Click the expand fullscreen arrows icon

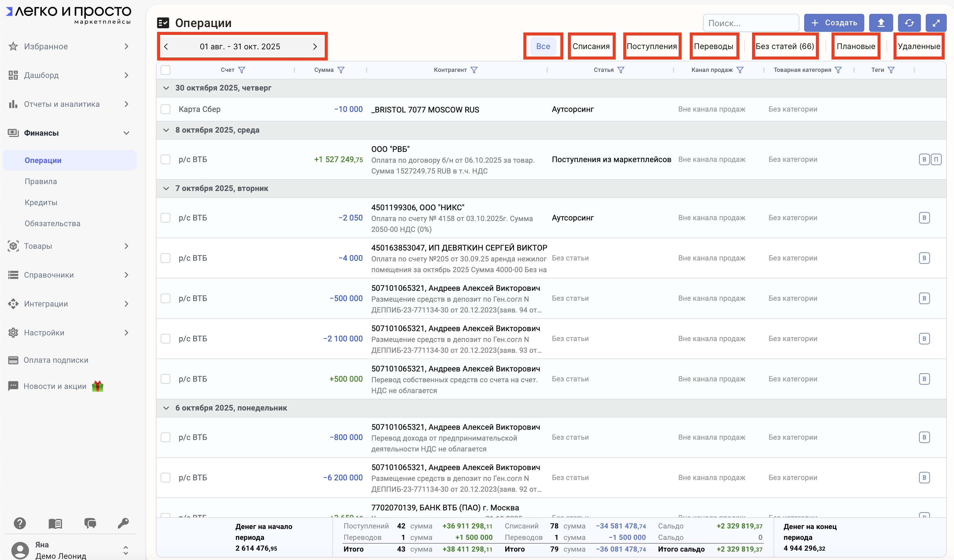pyautogui.click(x=936, y=23)
